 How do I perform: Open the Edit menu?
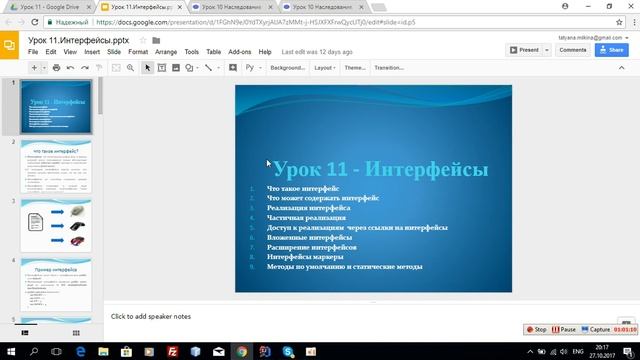51,52
